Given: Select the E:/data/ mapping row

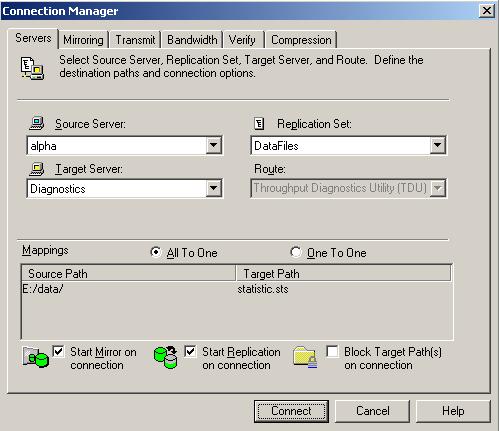Looking at the screenshot, I should 237,289.
